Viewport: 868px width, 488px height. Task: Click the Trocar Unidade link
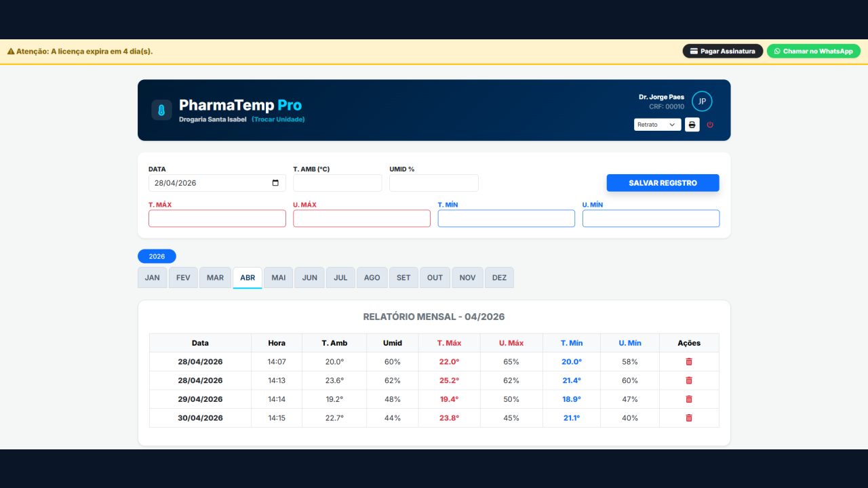tap(278, 119)
